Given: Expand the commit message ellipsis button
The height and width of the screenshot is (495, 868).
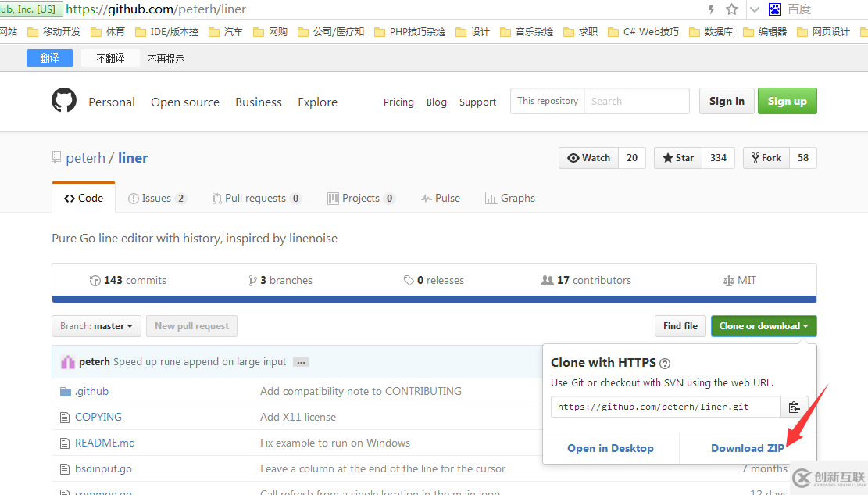Looking at the screenshot, I should (301, 363).
